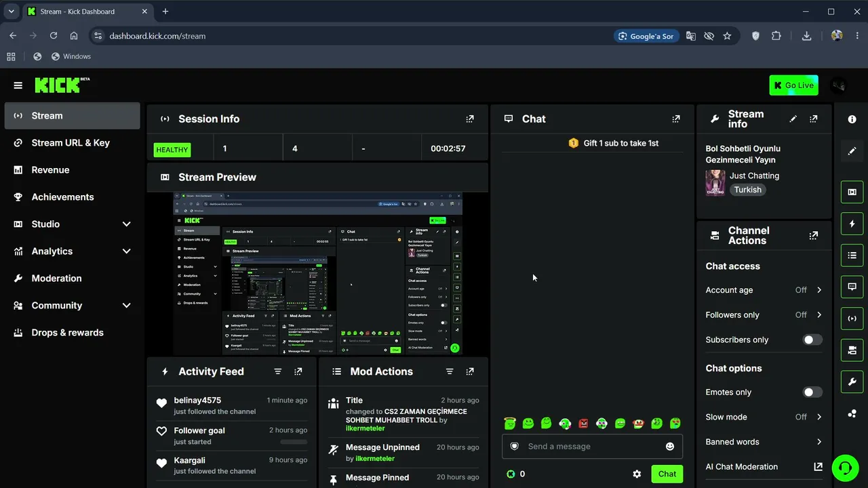Click the Turkish language tag
This screenshot has width=868, height=488.
click(748, 190)
